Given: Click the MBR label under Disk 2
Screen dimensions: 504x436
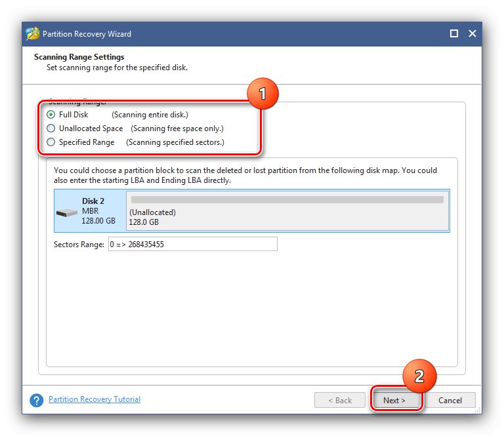Looking at the screenshot, I should (x=91, y=211).
